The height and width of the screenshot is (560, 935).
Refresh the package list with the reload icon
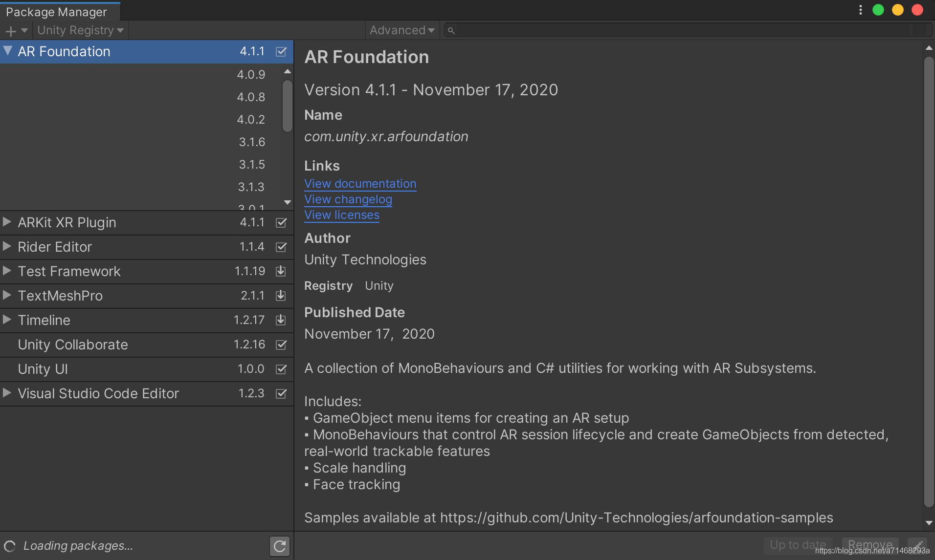pos(279,546)
